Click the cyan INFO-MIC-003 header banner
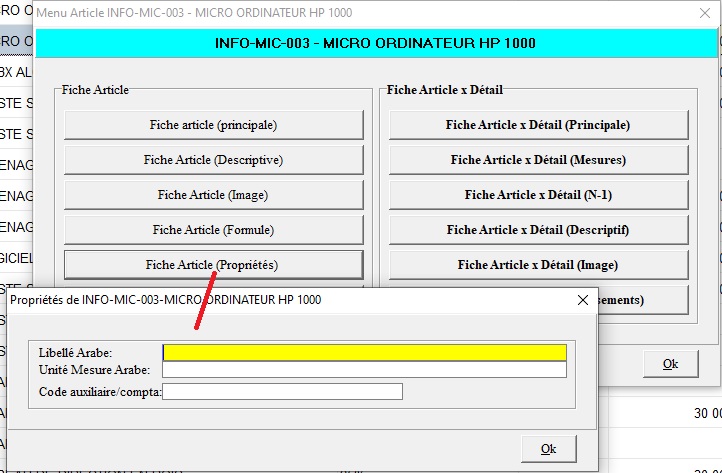 (x=375, y=44)
